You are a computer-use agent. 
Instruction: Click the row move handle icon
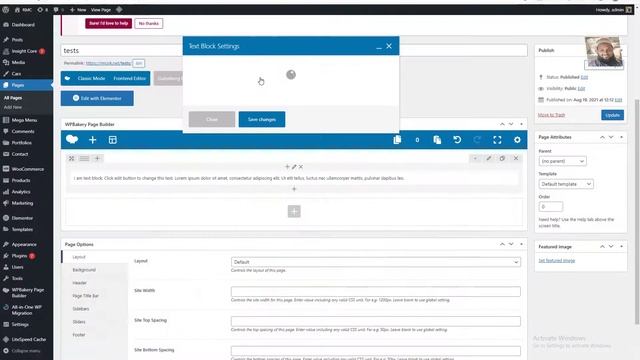pos(71,158)
